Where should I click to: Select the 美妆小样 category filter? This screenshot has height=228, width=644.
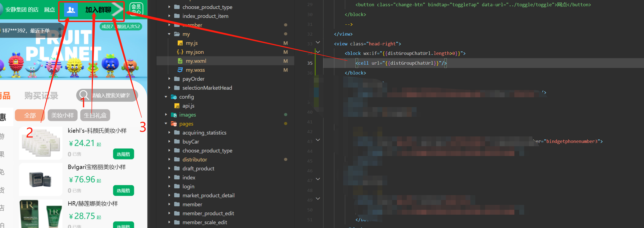tap(62, 115)
